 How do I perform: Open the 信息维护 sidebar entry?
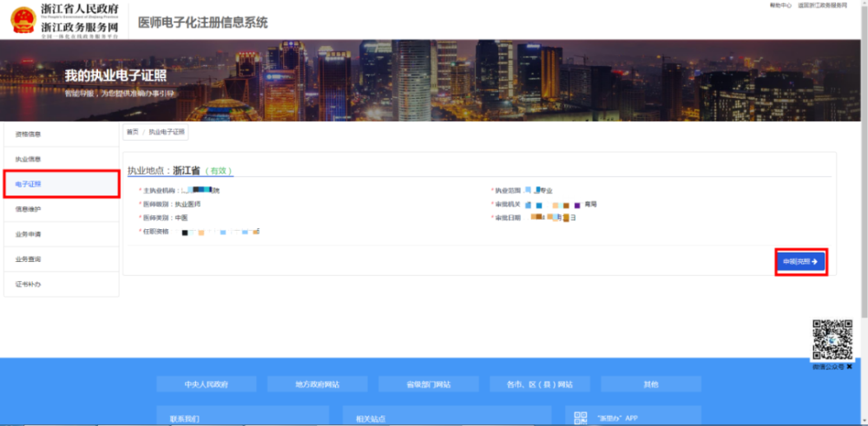point(29,209)
